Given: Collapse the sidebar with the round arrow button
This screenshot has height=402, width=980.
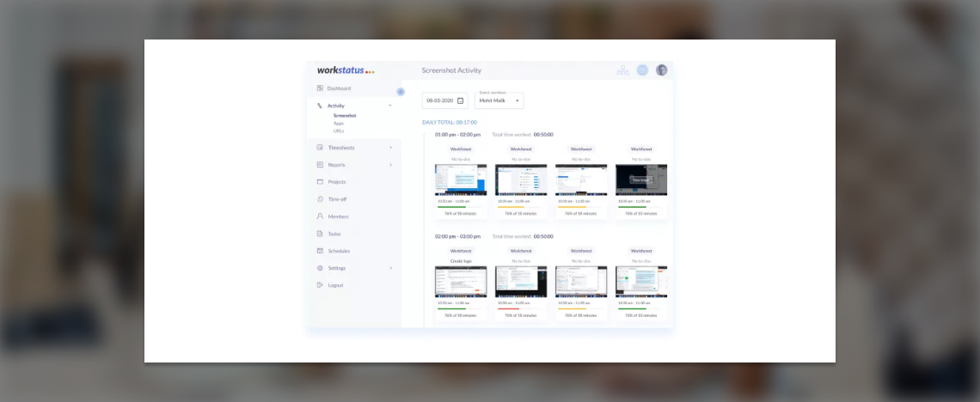Looking at the screenshot, I should pos(401,92).
